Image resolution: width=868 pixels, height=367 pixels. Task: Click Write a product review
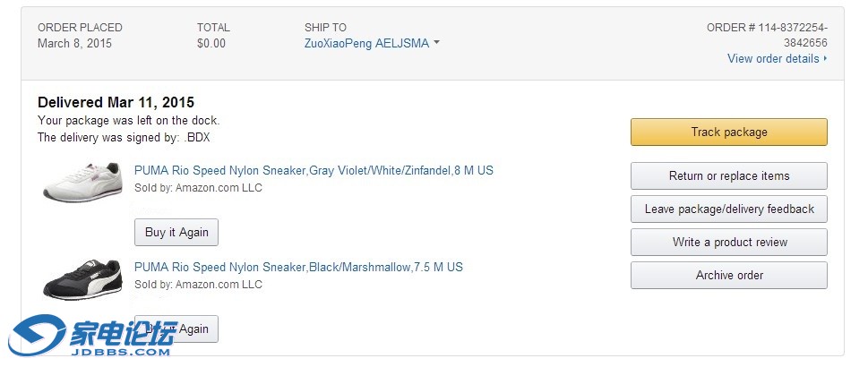[729, 242]
